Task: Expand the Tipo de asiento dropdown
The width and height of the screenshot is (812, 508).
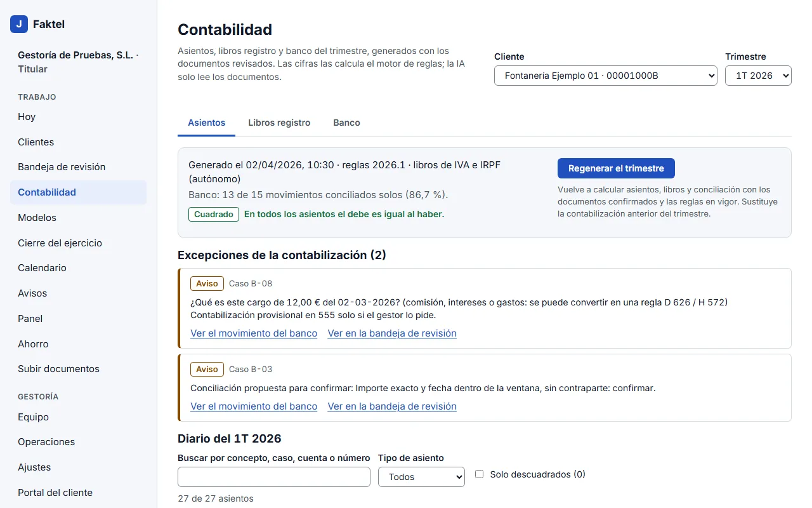Action: (x=421, y=477)
